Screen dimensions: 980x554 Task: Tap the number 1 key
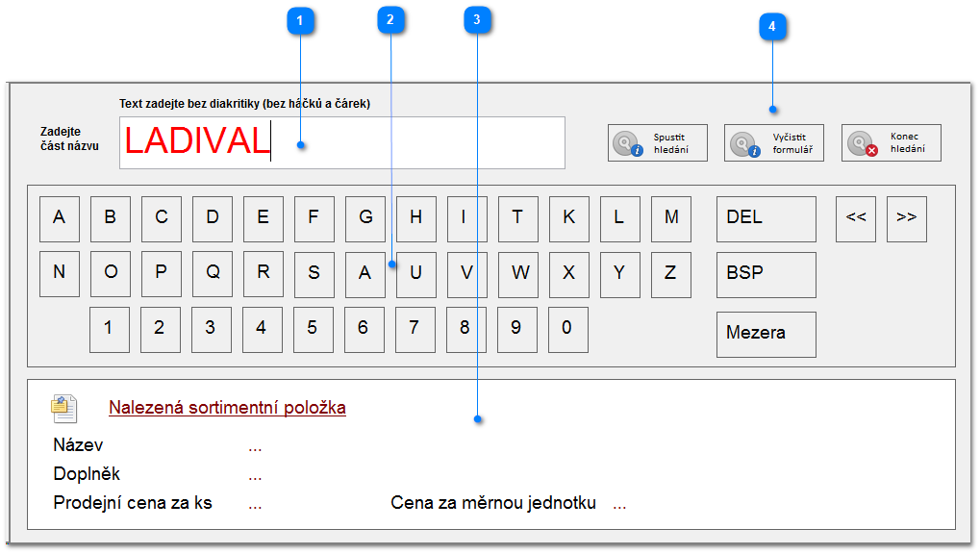(110, 330)
